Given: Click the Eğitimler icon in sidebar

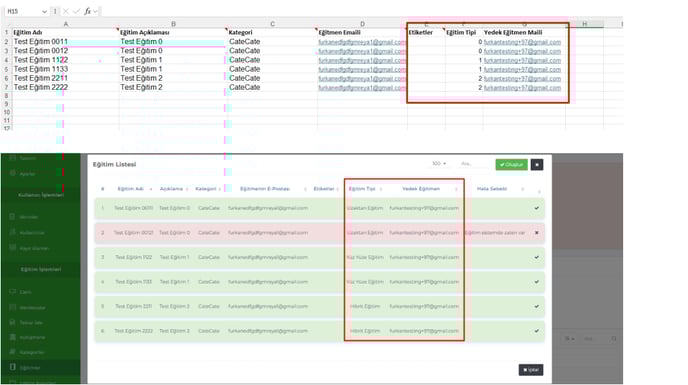Looking at the screenshot, I should pyautogui.click(x=12, y=367).
